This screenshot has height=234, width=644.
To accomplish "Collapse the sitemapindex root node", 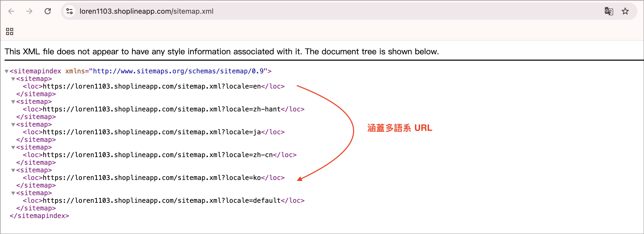I will point(7,72).
